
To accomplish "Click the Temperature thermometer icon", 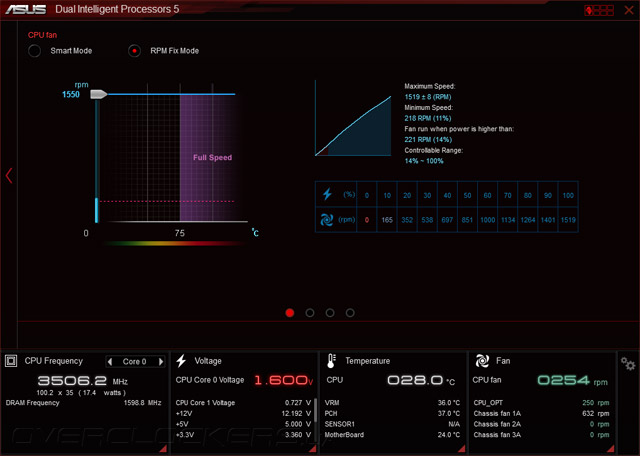I will (x=331, y=361).
